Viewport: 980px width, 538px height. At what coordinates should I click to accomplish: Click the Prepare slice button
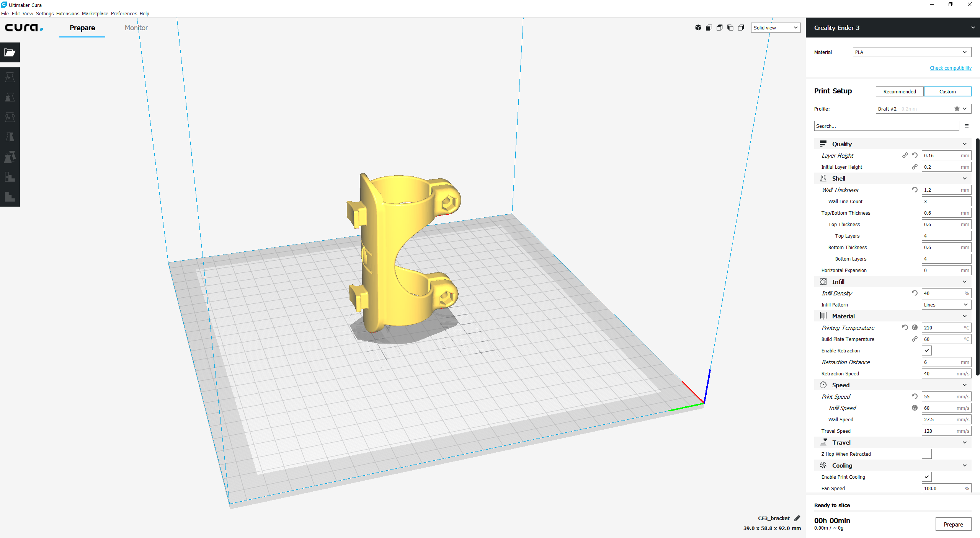953,524
